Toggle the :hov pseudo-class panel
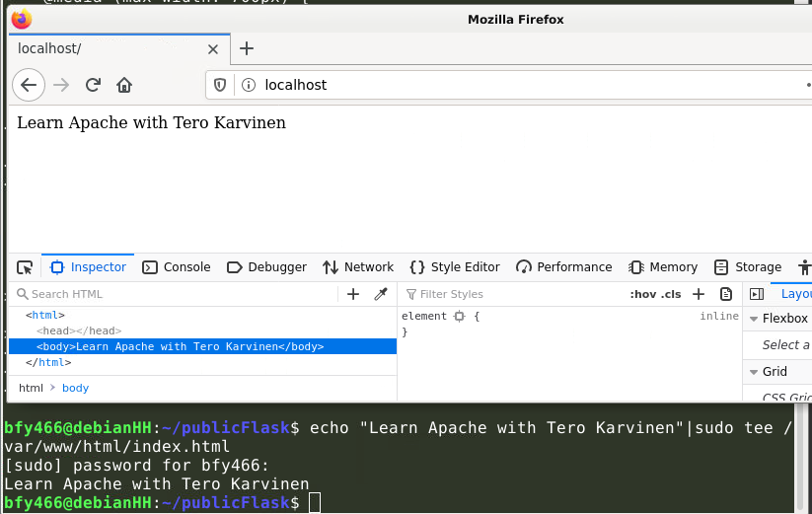Image resolution: width=812 pixels, height=514 pixels. 641,294
